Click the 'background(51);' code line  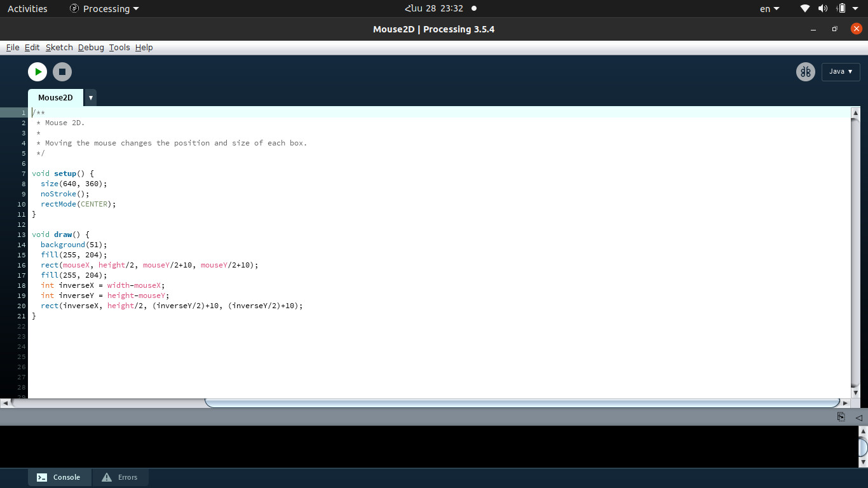coord(74,245)
